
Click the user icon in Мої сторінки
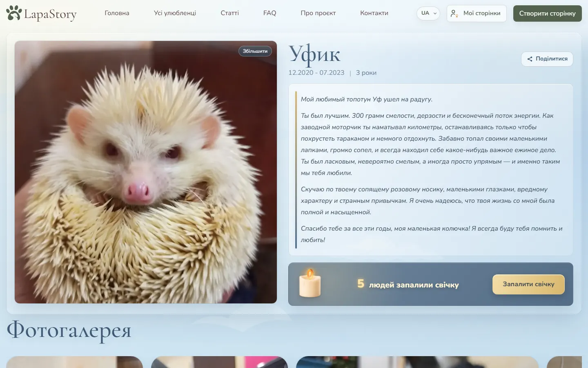pyautogui.click(x=454, y=13)
